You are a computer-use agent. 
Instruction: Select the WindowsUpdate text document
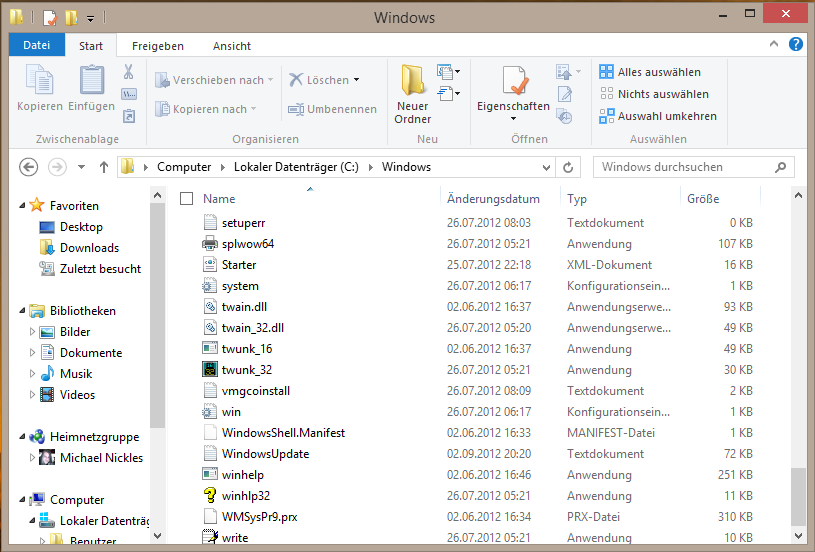point(266,454)
